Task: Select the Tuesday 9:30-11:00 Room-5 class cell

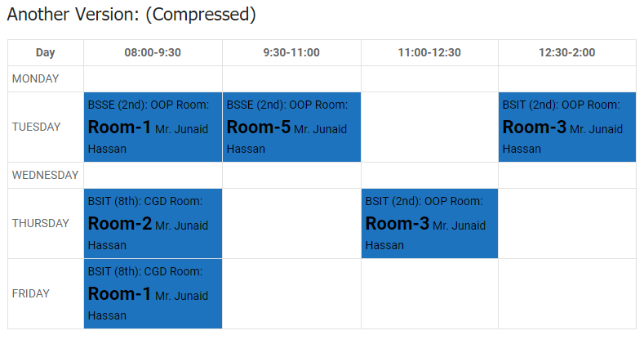Action: [x=291, y=127]
